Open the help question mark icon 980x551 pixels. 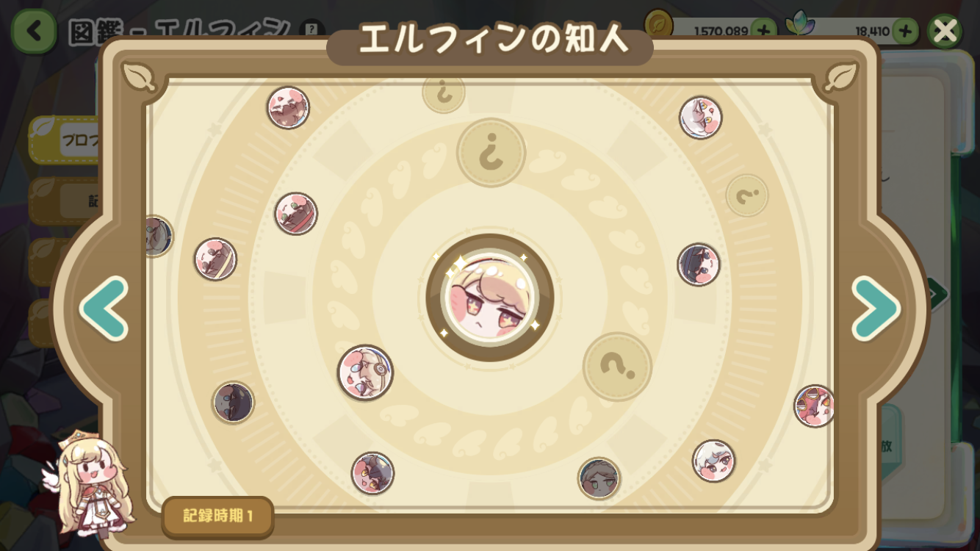click(x=312, y=29)
